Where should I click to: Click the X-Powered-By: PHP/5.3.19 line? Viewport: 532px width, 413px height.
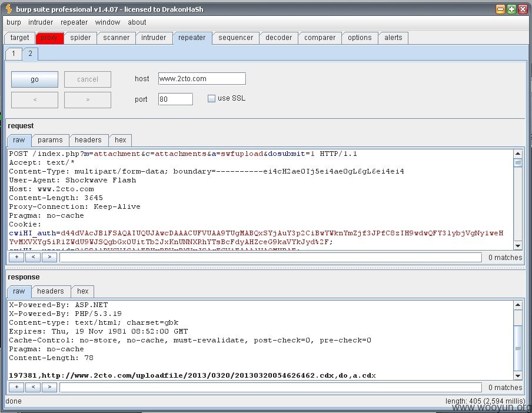point(65,314)
